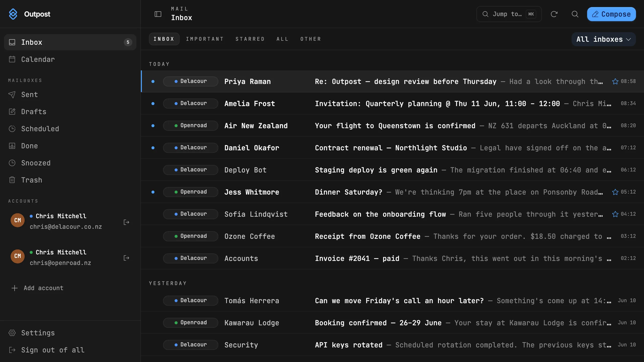Open the Trash mailbox
The width and height of the screenshot is (644, 362).
coord(70,180)
